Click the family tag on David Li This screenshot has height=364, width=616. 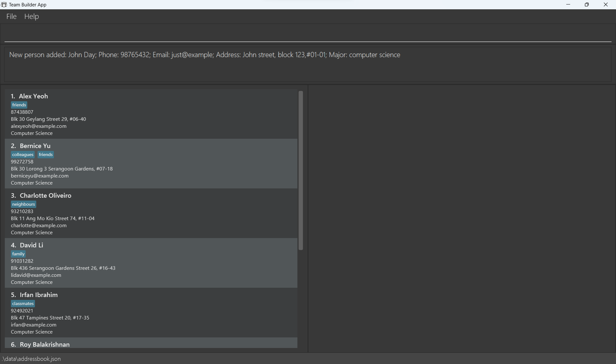pos(18,254)
